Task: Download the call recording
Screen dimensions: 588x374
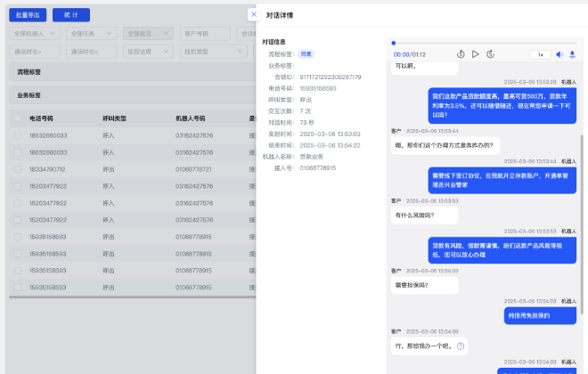Action: pyautogui.click(x=572, y=54)
